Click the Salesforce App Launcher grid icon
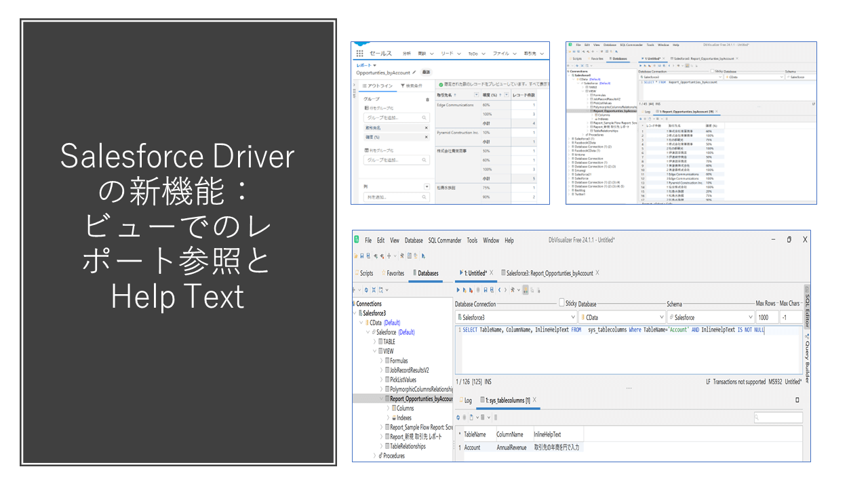 (359, 54)
